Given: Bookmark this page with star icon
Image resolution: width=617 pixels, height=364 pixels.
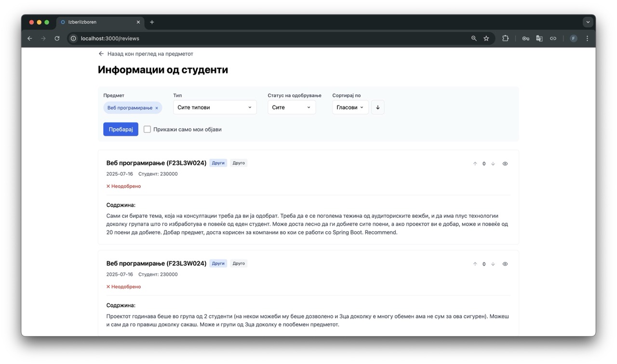Looking at the screenshot, I should [x=486, y=39].
